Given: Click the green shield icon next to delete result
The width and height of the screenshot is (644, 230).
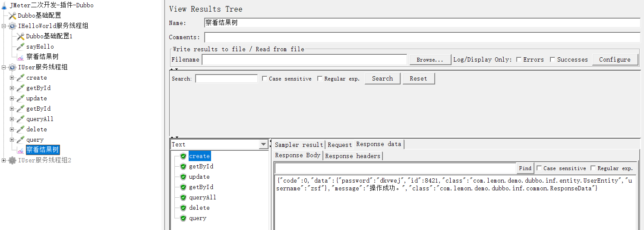Looking at the screenshot, I should coord(183,208).
